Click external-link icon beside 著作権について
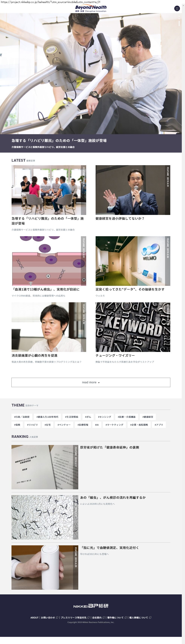185x644 pixels. point(126,618)
